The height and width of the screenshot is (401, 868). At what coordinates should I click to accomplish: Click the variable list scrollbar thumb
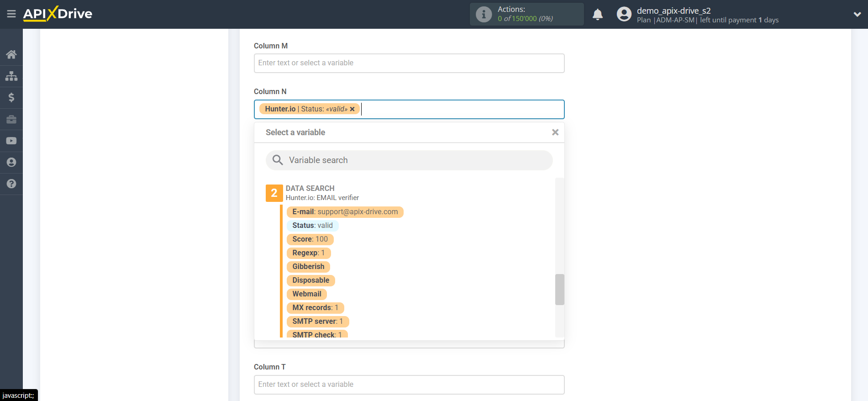coord(559,289)
